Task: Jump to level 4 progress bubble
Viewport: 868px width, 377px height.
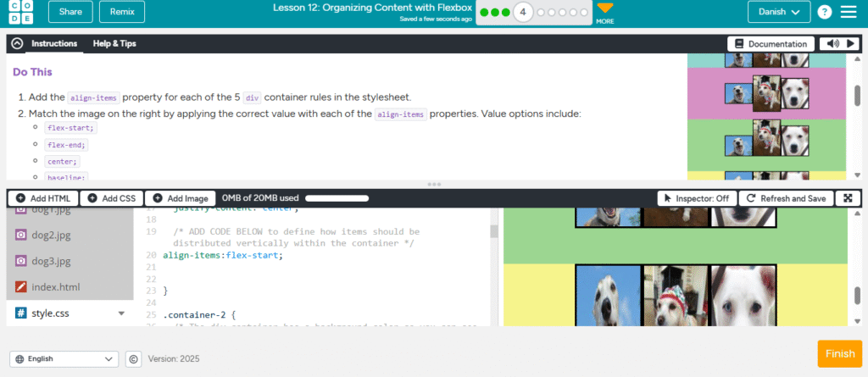Action: 523,13
